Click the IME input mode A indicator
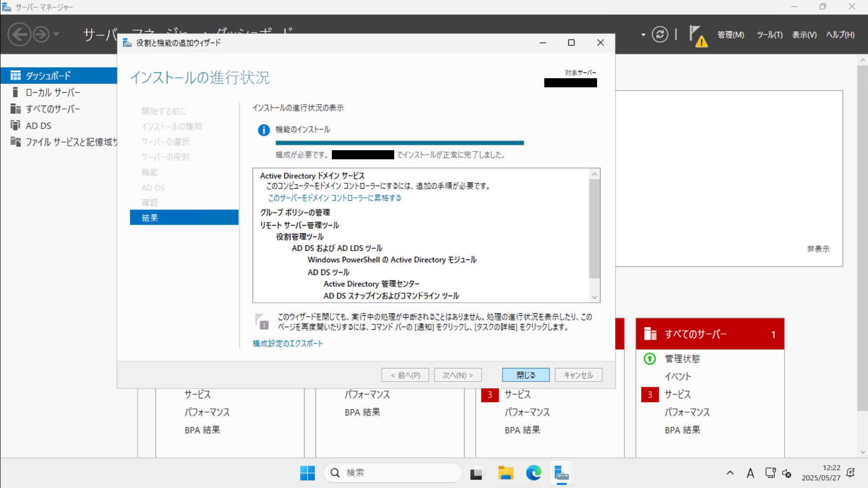The image size is (868, 488). click(751, 474)
